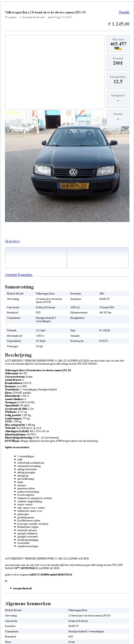Click the main Volkswagen Bora photo
Image resolution: width=134 pixels, height=644 pixels.
(67, 166)
